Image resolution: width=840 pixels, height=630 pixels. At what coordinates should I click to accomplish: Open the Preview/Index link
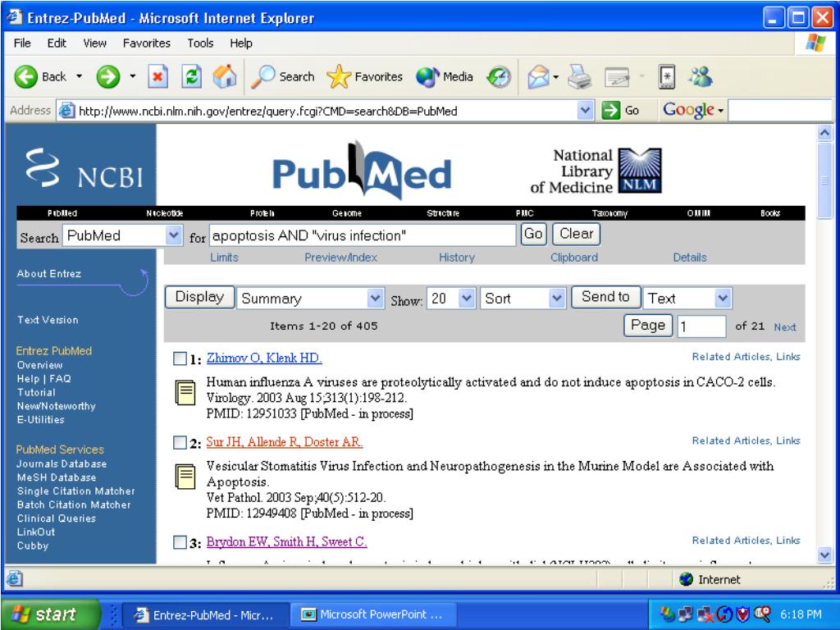coord(340,258)
